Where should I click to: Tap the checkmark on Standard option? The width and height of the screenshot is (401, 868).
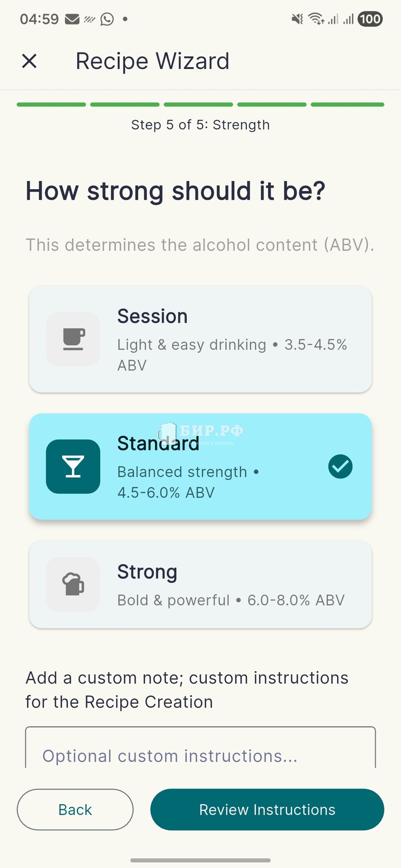tap(340, 467)
